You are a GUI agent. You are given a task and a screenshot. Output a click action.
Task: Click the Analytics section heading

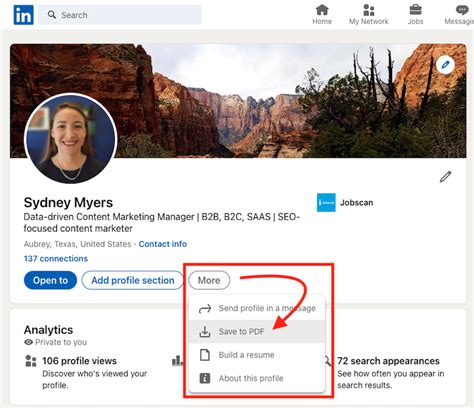click(x=48, y=330)
